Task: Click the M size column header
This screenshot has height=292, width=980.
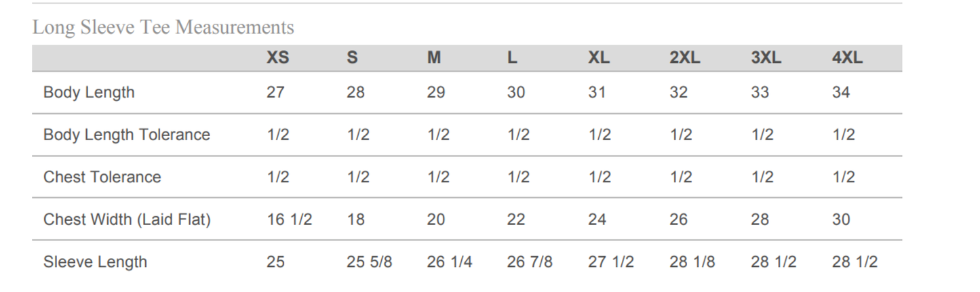Action: [434, 58]
